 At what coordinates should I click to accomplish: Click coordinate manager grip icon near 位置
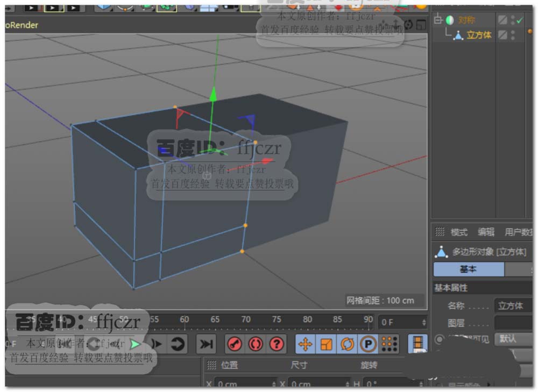[x=211, y=366]
